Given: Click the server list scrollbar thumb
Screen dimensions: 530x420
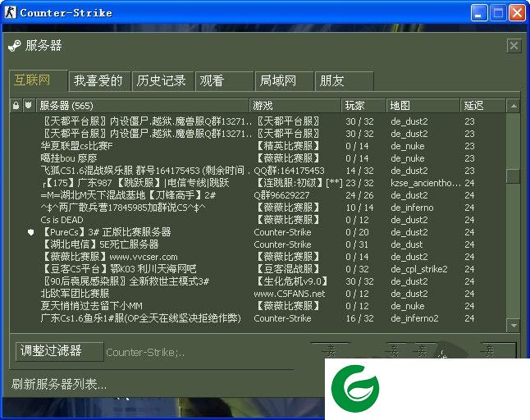Looking at the screenshot, I should click(514, 176).
